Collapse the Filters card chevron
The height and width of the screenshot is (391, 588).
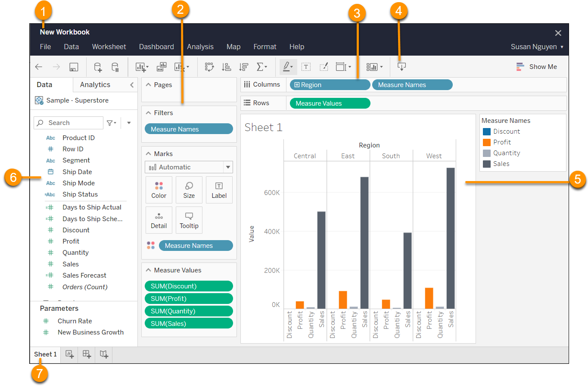point(148,113)
